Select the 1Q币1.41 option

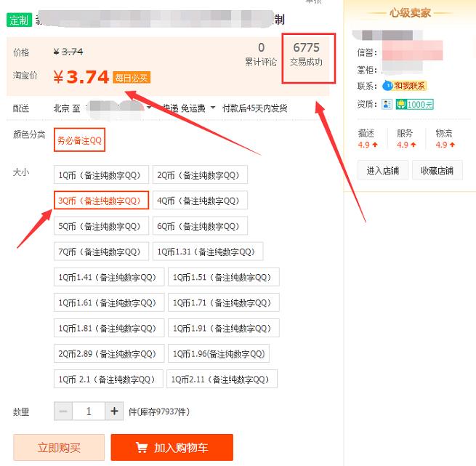[109, 277]
